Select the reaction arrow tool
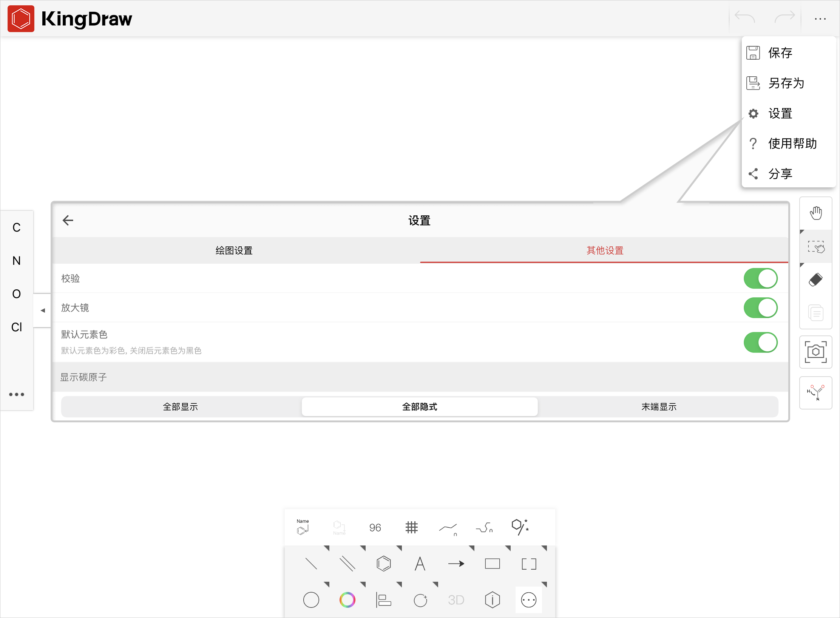Image resolution: width=840 pixels, height=618 pixels. (456, 563)
